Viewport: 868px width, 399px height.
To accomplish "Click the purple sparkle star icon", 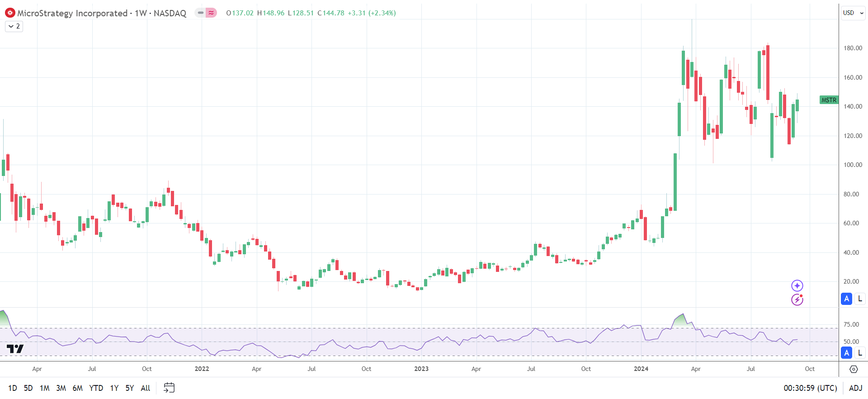I will coord(797,285).
